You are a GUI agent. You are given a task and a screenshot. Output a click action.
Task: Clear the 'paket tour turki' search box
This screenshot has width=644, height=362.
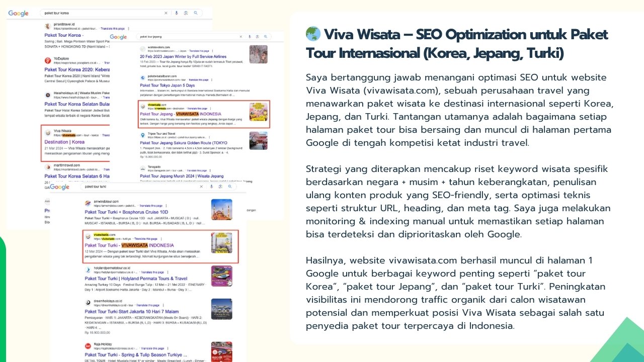click(x=202, y=187)
